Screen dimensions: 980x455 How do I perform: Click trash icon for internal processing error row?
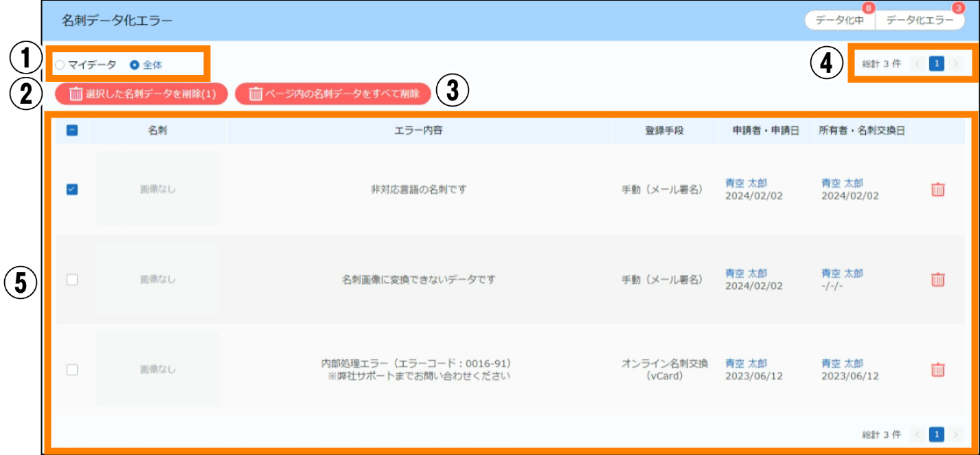tap(937, 370)
